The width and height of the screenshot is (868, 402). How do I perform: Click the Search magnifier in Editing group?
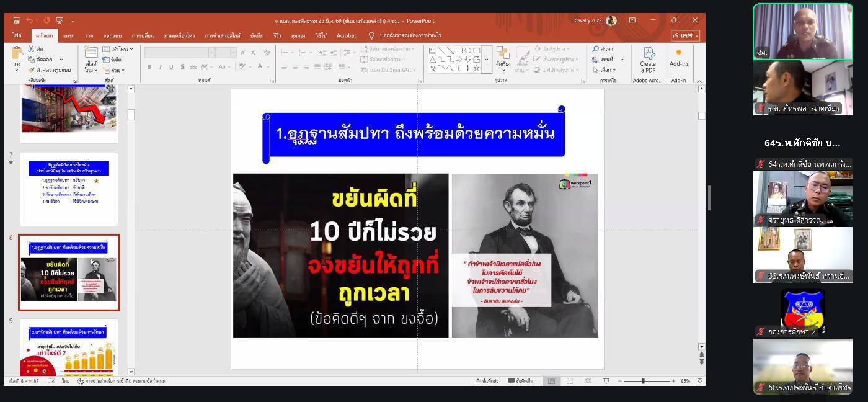[596, 49]
